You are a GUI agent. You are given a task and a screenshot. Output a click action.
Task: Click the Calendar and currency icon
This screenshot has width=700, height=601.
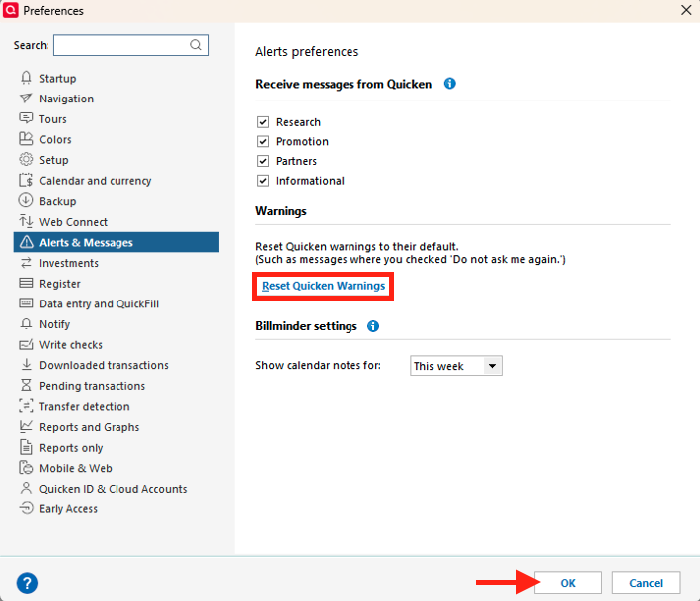[26, 180]
